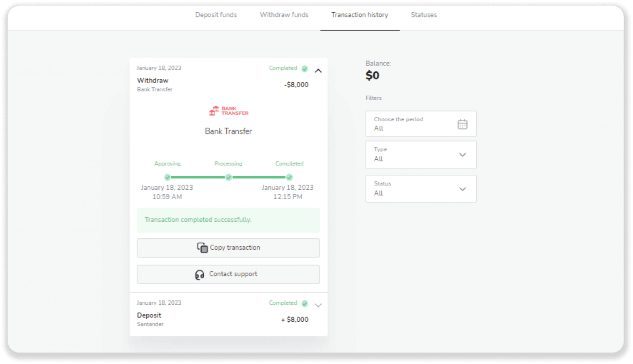Click the green checkmark on the Deposit entry

pos(305,303)
